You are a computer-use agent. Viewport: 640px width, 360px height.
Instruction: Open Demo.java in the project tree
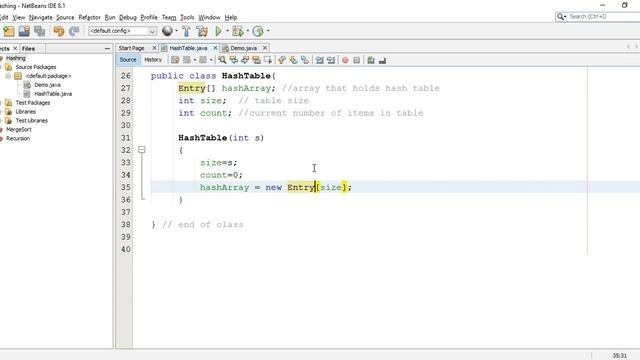pyautogui.click(x=47, y=85)
